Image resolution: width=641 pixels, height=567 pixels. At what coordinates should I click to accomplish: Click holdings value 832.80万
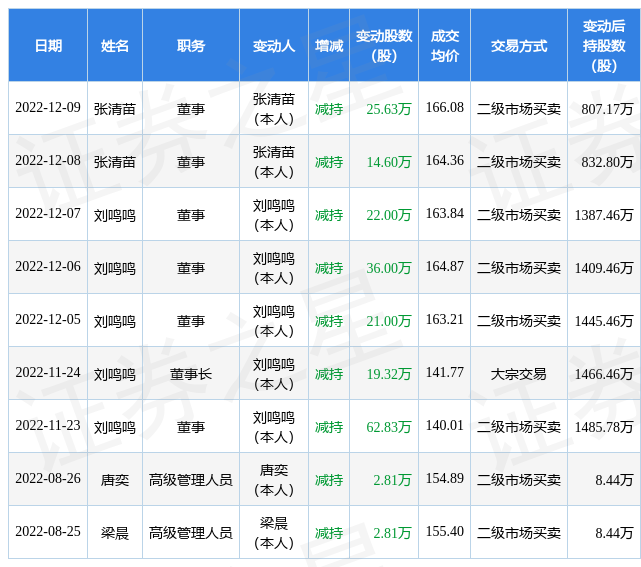[607, 162]
